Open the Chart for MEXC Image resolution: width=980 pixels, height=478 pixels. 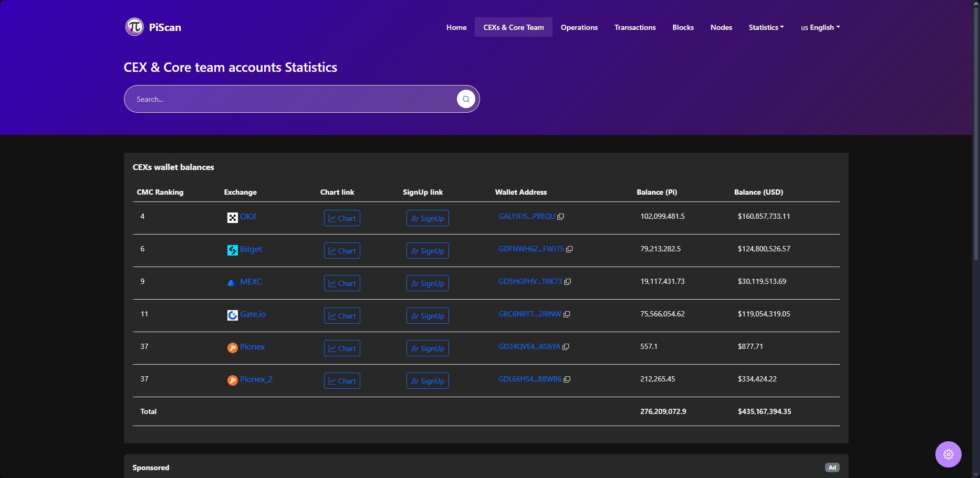point(342,283)
